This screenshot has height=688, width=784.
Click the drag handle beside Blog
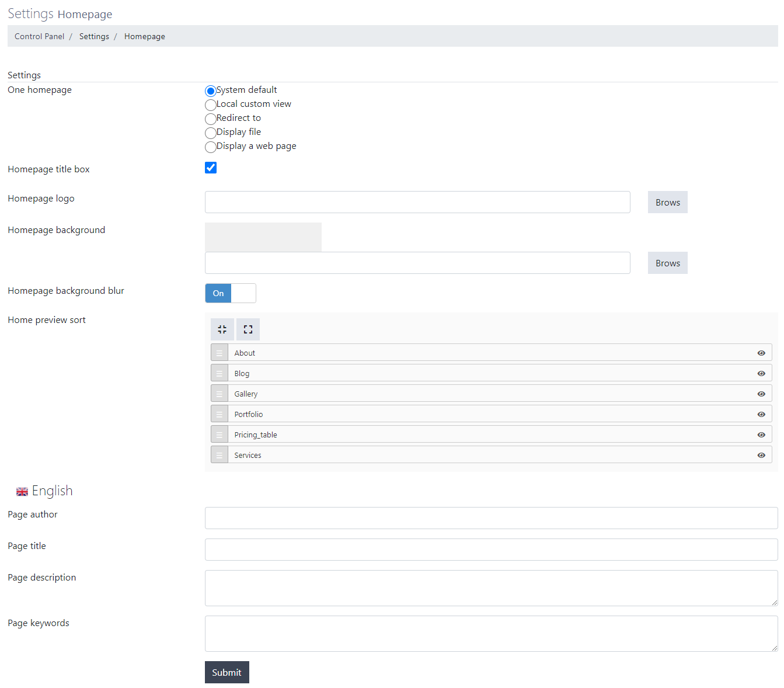(219, 373)
